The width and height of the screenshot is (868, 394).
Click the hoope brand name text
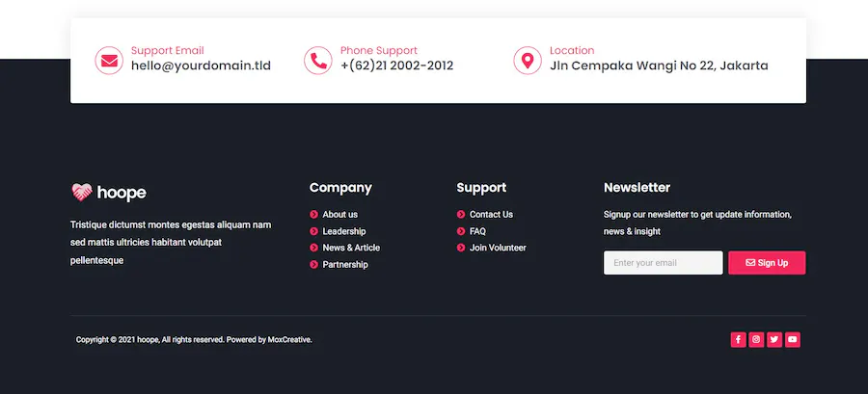click(122, 193)
